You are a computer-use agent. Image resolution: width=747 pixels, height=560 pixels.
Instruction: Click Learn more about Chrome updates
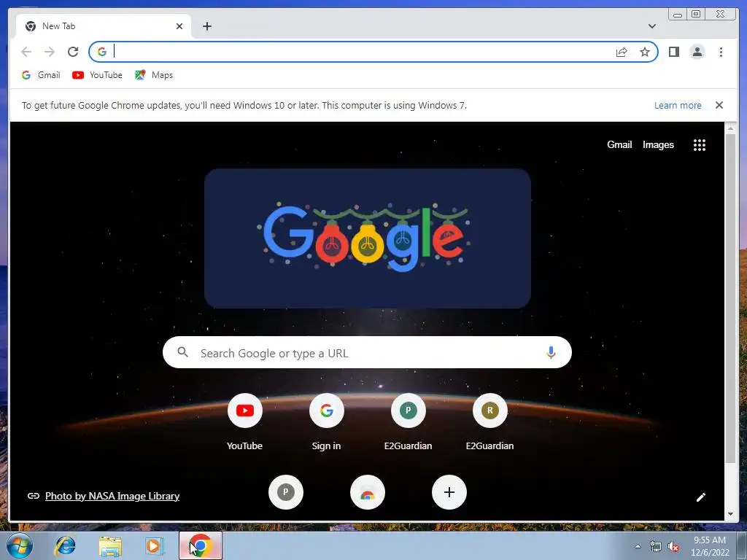[678, 105]
